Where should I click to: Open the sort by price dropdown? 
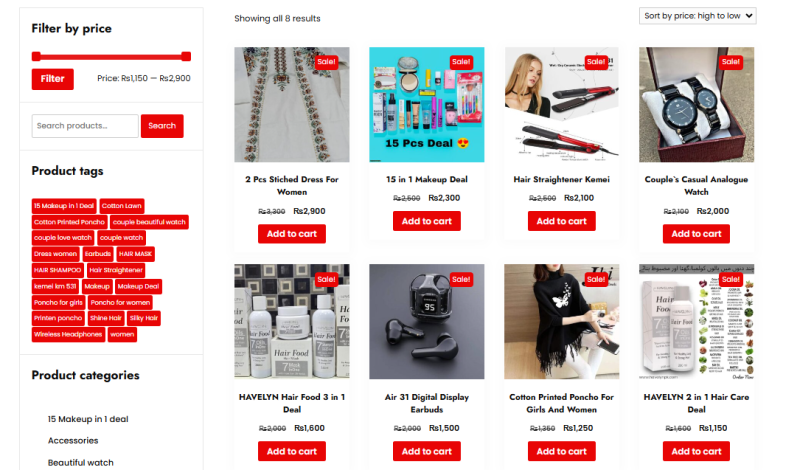pos(697,16)
